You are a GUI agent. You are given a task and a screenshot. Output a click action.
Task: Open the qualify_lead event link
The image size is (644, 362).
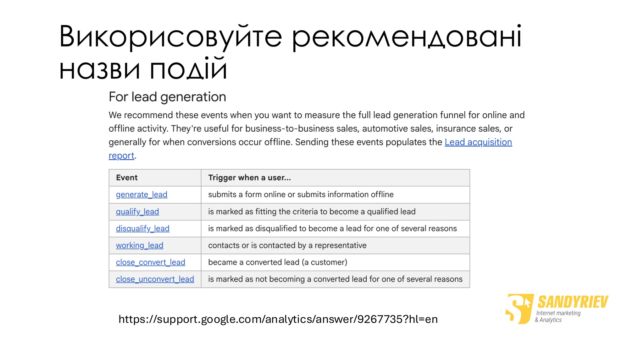137,211
